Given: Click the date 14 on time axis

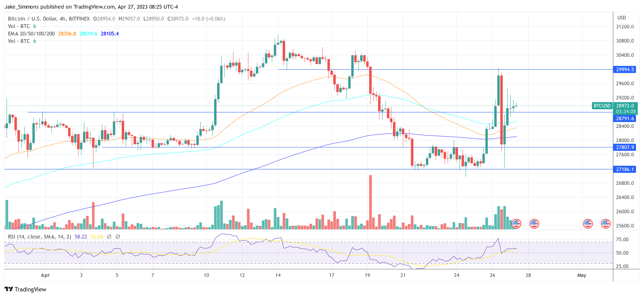Looking at the screenshot, I should [x=278, y=275].
